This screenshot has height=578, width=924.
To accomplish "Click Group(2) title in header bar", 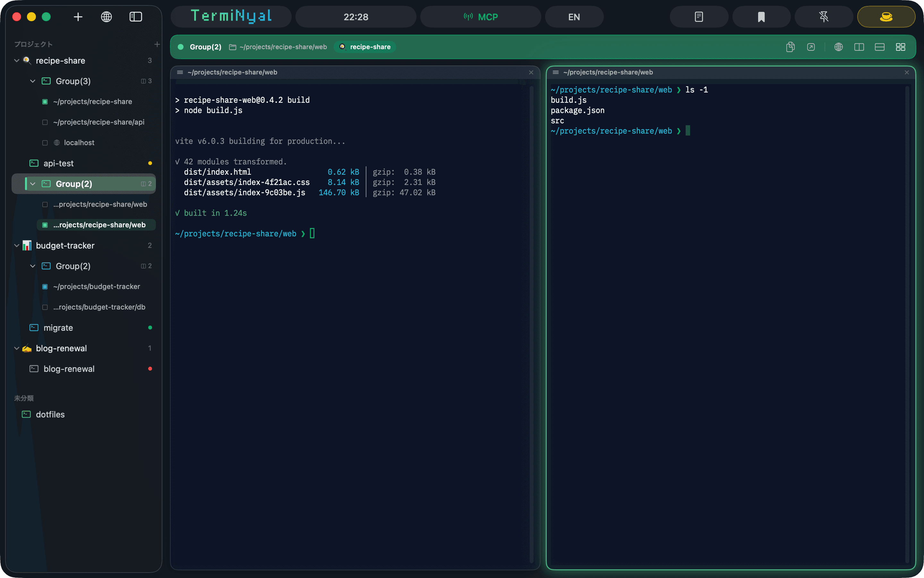I will click(x=205, y=47).
